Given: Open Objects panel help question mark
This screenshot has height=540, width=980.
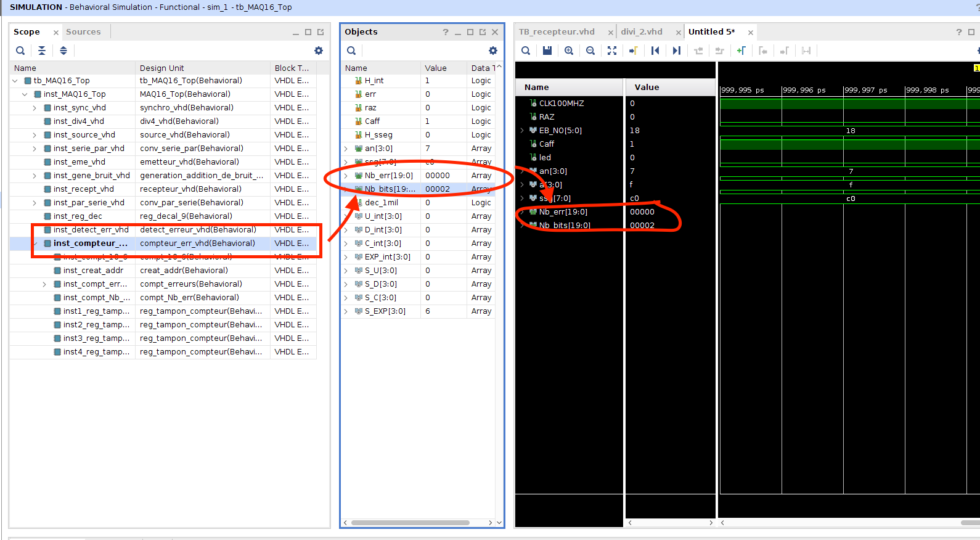Looking at the screenshot, I should click(x=446, y=32).
